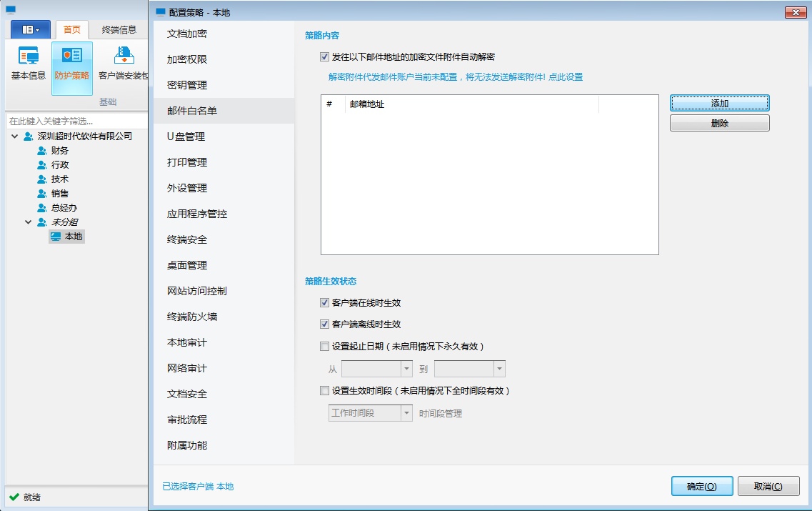Enable the 设置起止日期 checkbox
This screenshot has width=812, height=511.
pos(325,347)
